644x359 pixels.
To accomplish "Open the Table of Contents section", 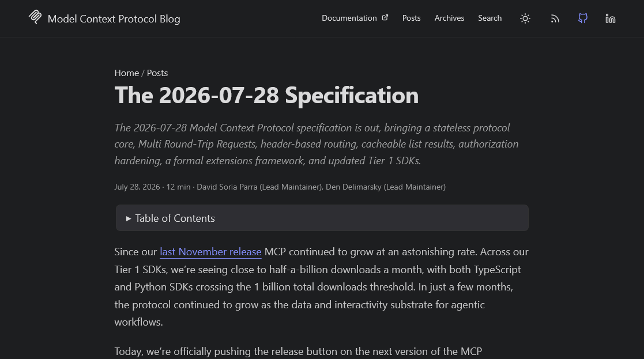I will click(x=322, y=218).
